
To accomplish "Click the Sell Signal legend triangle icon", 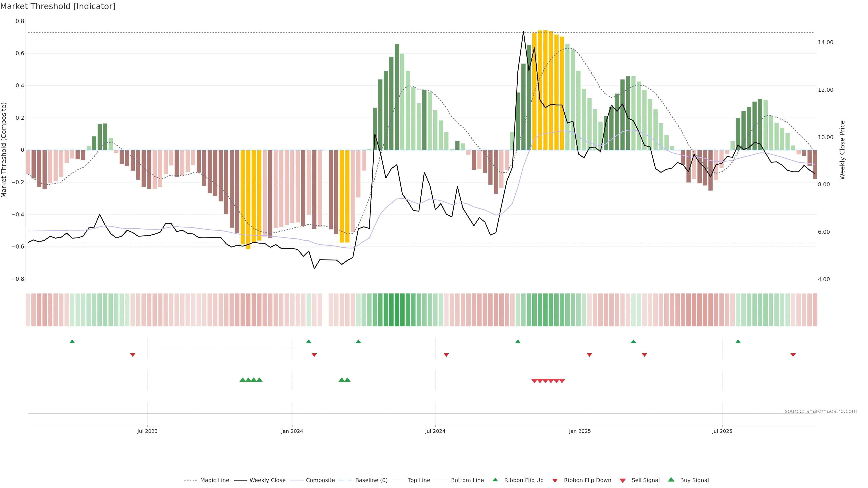I will coord(623,481).
